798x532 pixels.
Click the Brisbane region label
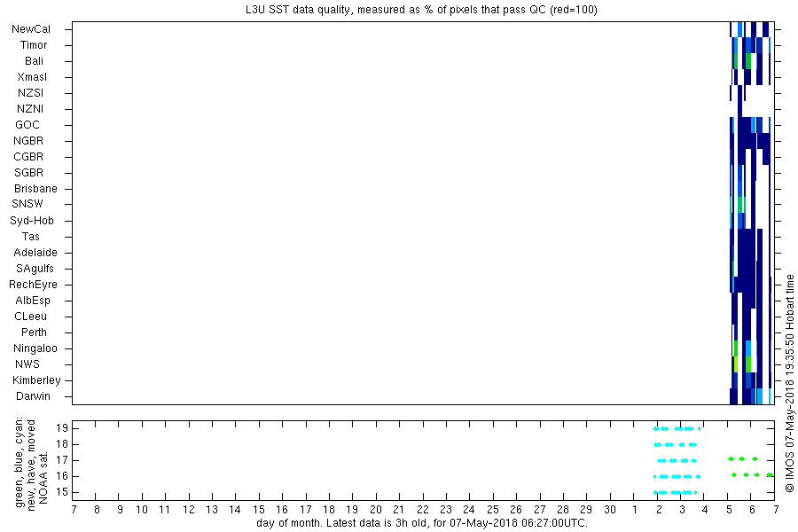[35, 189]
